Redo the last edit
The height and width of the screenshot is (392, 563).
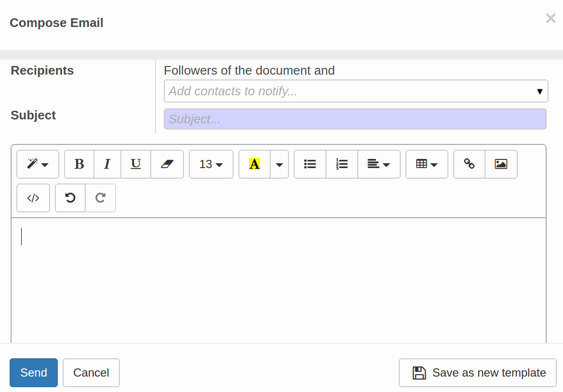coord(101,198)
